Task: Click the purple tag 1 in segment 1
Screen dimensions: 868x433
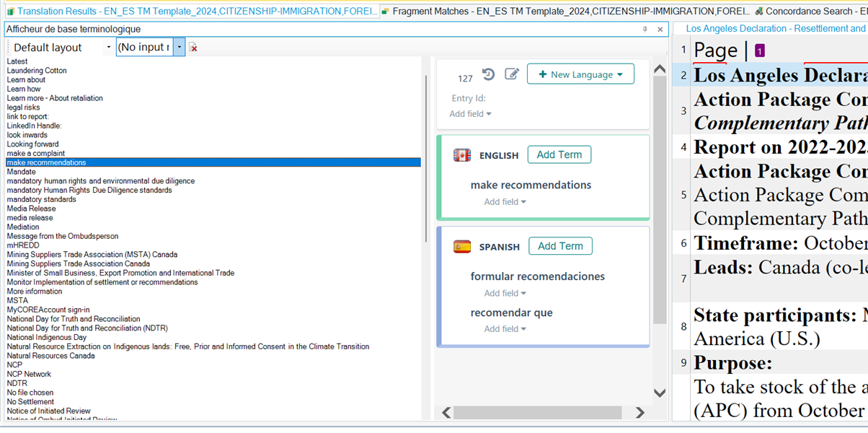Action: [x=759, y=51]
